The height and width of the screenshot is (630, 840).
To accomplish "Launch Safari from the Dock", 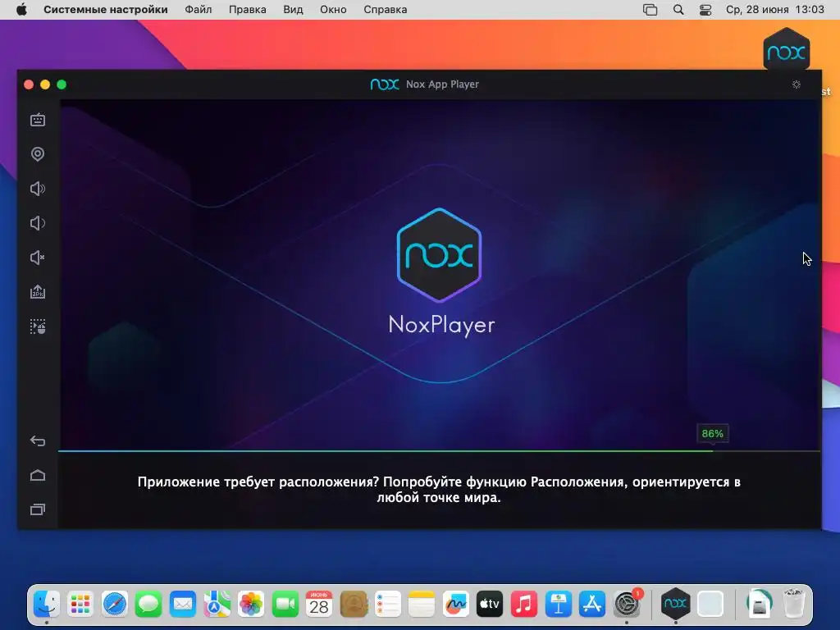I will [115, 605].
